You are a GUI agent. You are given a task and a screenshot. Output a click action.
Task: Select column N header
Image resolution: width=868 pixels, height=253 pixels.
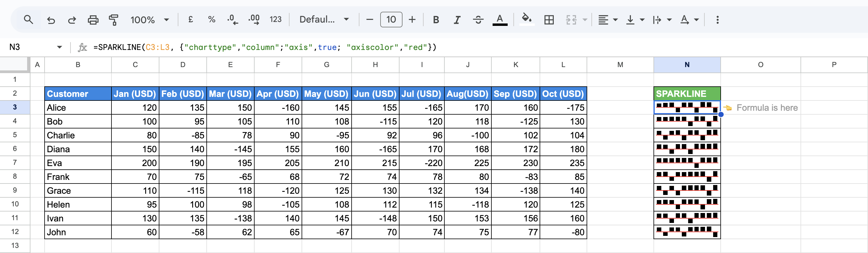pos(687,65)
